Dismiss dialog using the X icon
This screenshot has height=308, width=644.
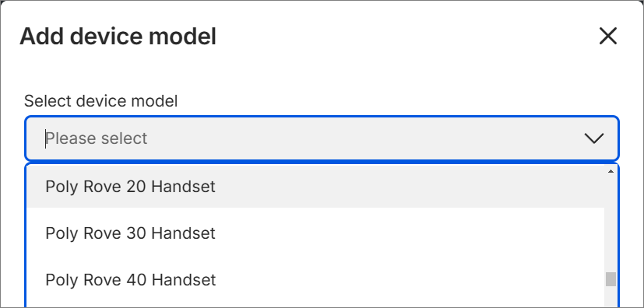(608, 36)
